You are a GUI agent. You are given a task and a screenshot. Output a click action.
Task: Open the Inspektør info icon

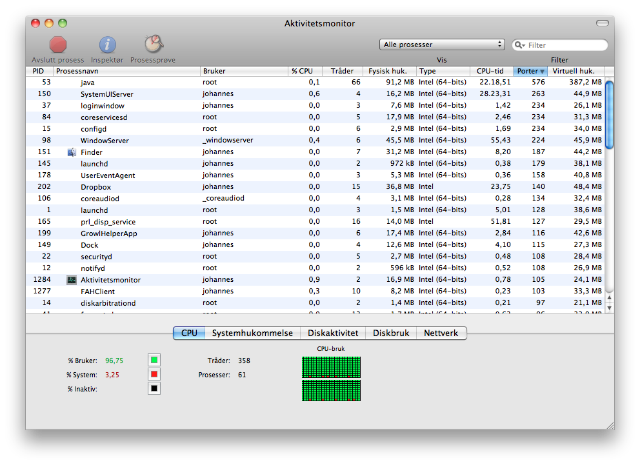(x=107, y=45)
